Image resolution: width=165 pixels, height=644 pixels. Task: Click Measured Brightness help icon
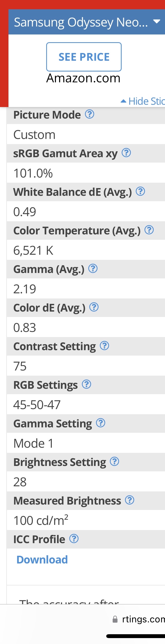pos(130,500)
